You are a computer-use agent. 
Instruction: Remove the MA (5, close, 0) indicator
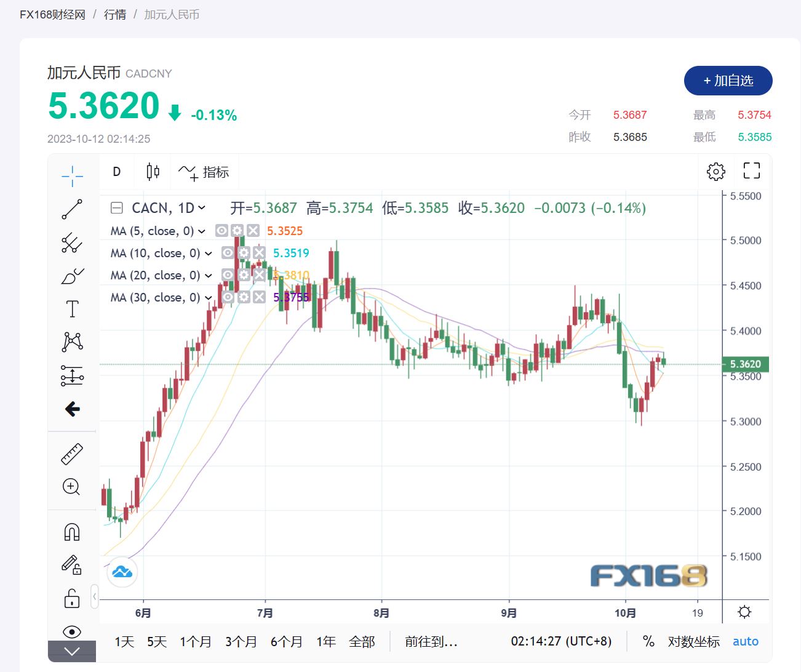253,231
